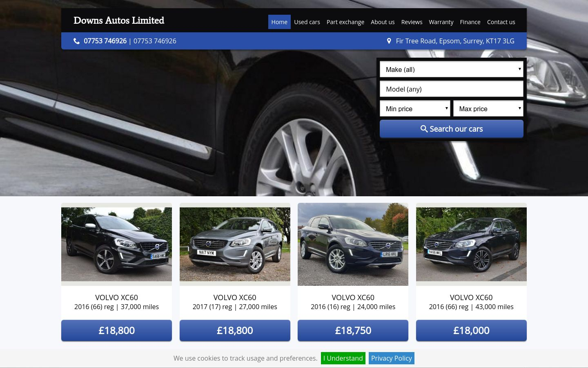Open the Finance page
The image size is (588, 368).
pyautogui.click(x=470, y=22)
